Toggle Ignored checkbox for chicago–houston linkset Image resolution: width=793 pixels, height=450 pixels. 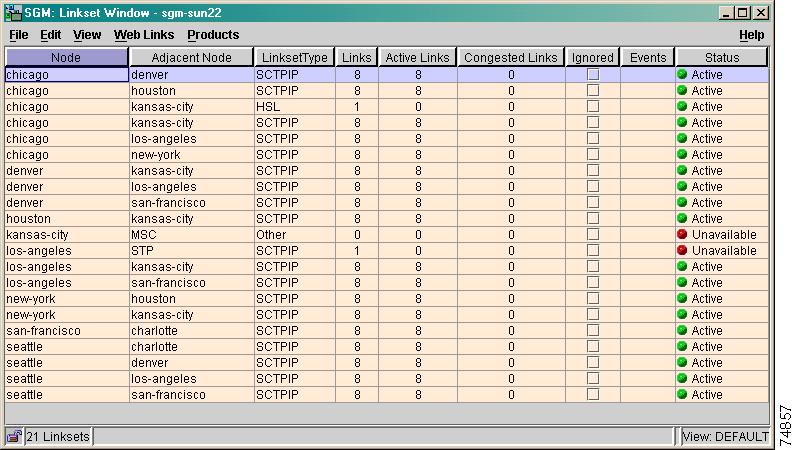[x=593, y=91]
